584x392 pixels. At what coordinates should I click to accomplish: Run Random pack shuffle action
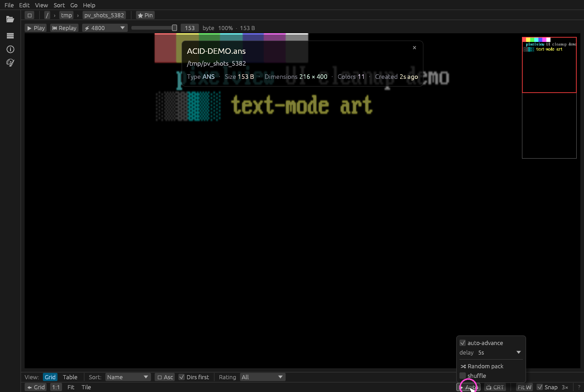pos(482,366)
